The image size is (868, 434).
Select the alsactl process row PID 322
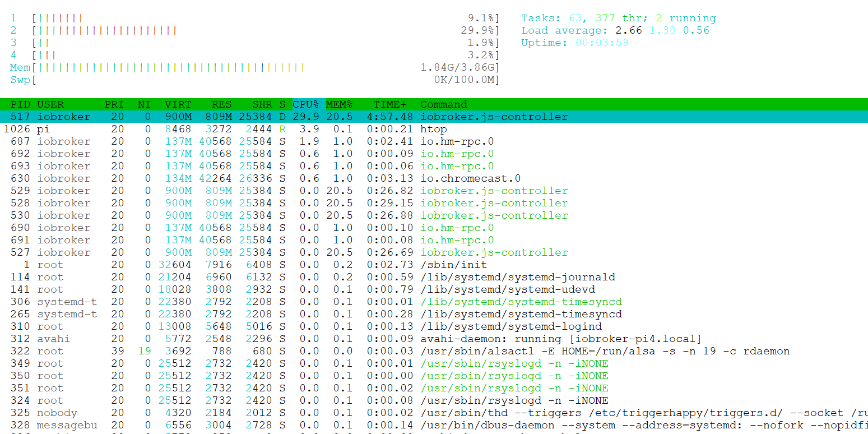pos(434,351)
